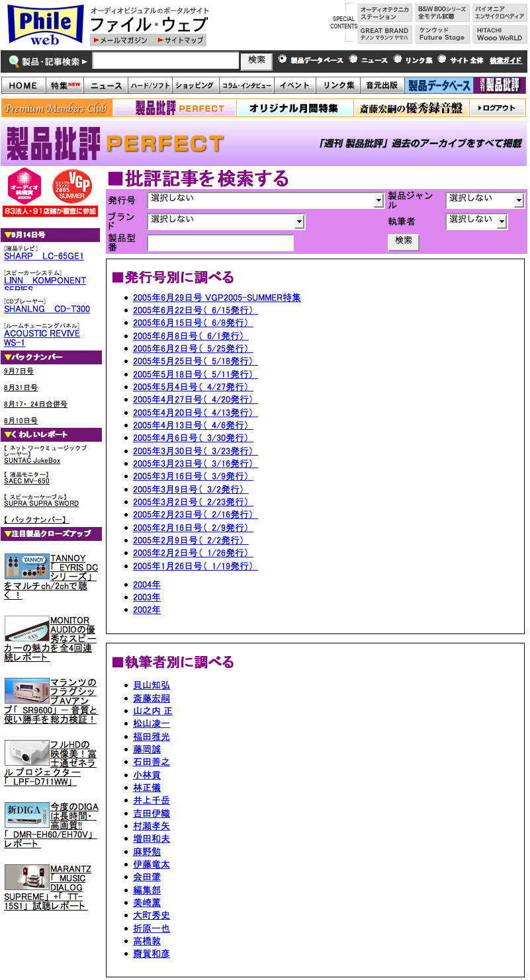Open the 2005年1月26日号 issue link
This screenshot has width=530, height=980.
(x=195, y=566)
